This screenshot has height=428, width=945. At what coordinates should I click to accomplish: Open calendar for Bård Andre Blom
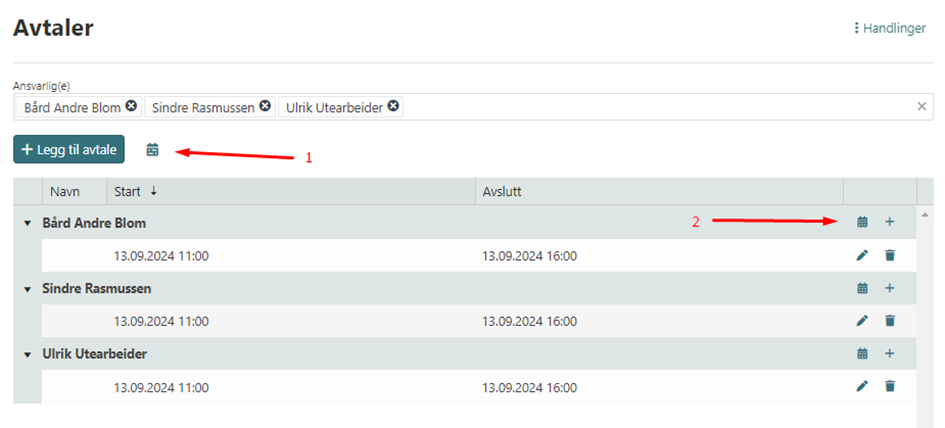coord(862,222)
